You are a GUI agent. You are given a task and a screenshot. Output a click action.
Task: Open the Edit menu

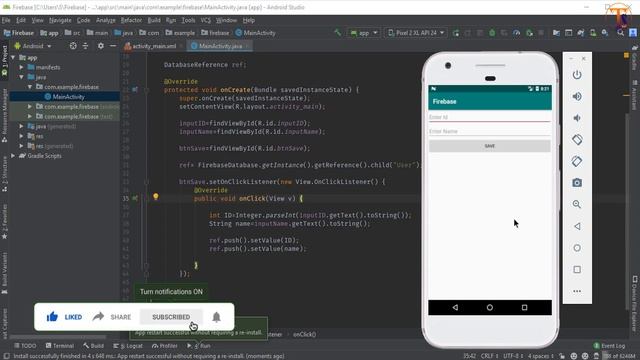click(21, 20)
